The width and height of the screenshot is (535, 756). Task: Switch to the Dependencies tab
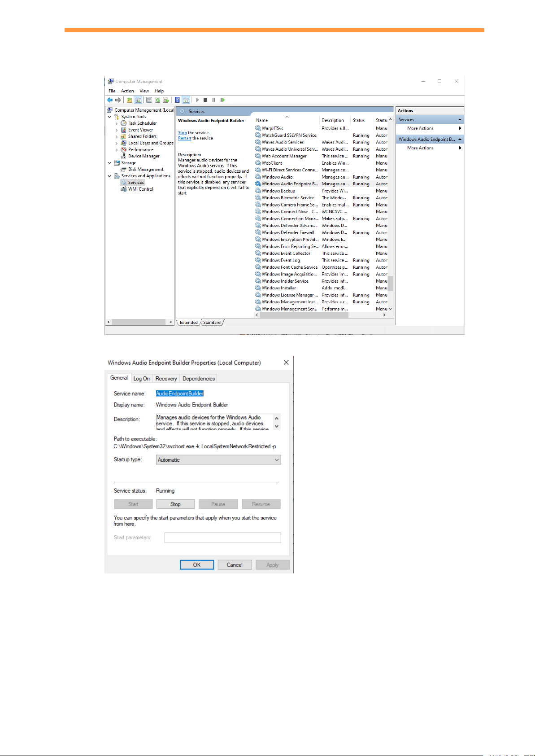[x=199, y=379]
